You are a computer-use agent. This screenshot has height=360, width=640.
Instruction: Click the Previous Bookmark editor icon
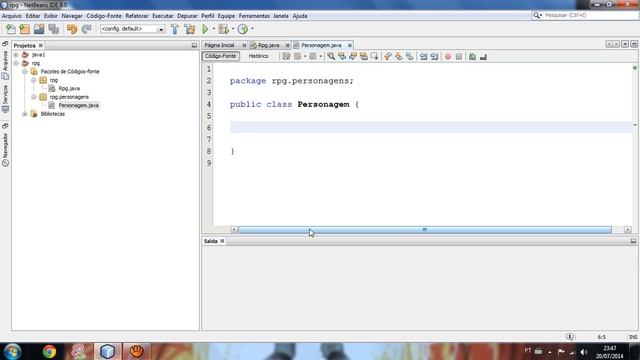[x=387, y=57]
